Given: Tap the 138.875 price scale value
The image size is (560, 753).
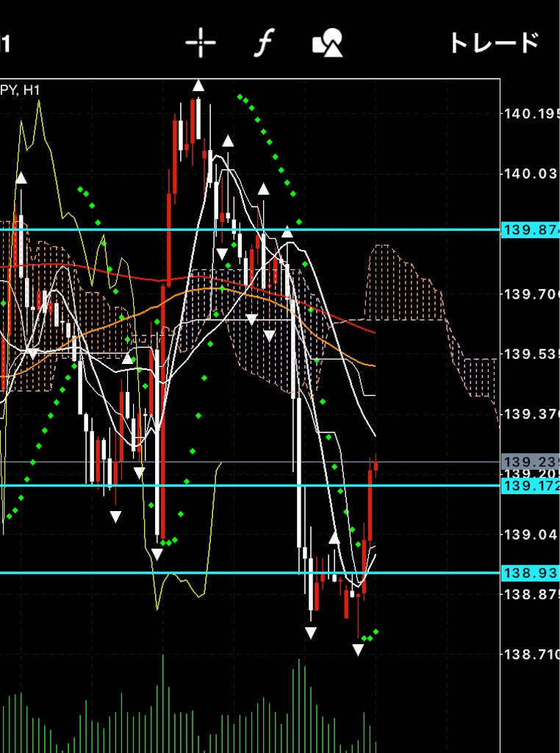Looking at the screenshot, I should [531, 594].
